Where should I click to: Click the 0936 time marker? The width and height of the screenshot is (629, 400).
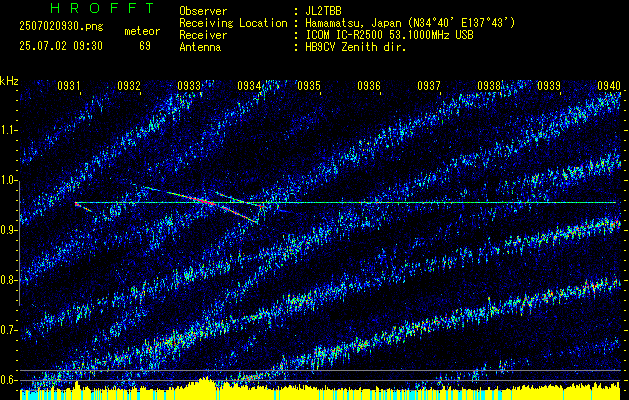[369, 85]
